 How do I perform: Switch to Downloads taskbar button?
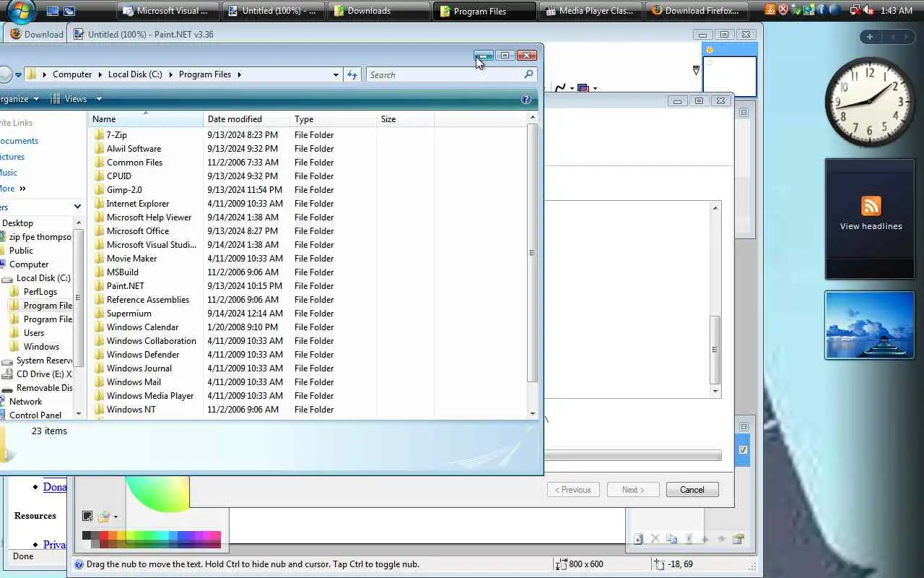pyautogui.click(x=379, y=11)
